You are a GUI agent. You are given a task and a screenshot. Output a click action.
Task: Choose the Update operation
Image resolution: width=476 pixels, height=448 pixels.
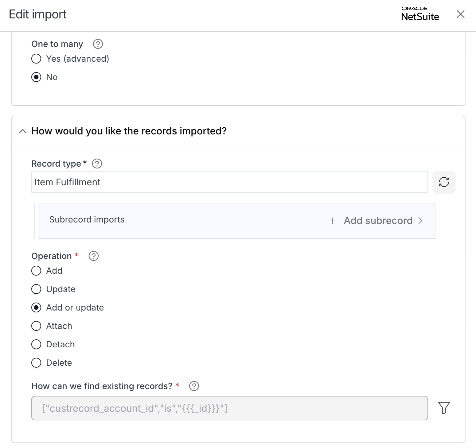pyautogui.click(x=36, y=289)
